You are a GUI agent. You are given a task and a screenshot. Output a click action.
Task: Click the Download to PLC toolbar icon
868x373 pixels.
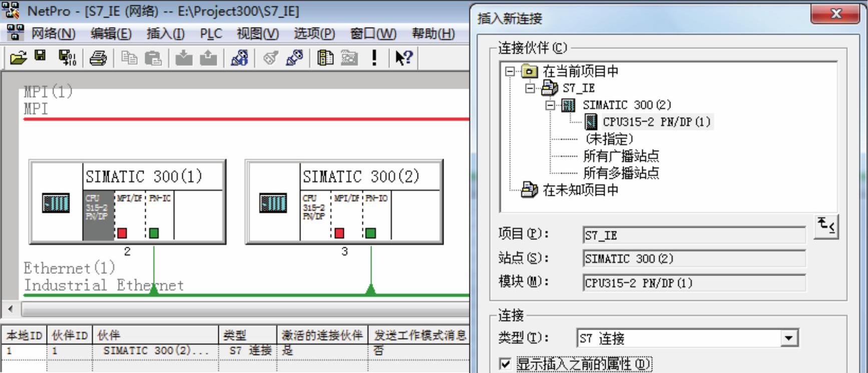click(184, 58)
